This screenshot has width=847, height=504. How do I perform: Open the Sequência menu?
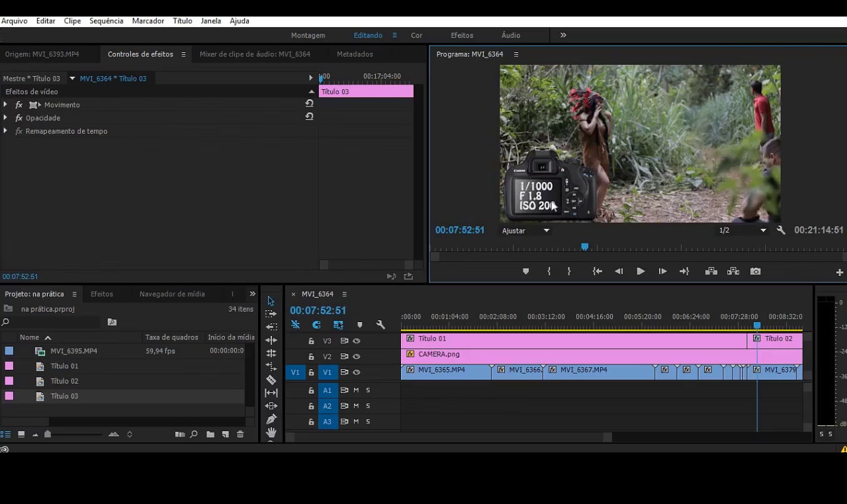point(107,21)
